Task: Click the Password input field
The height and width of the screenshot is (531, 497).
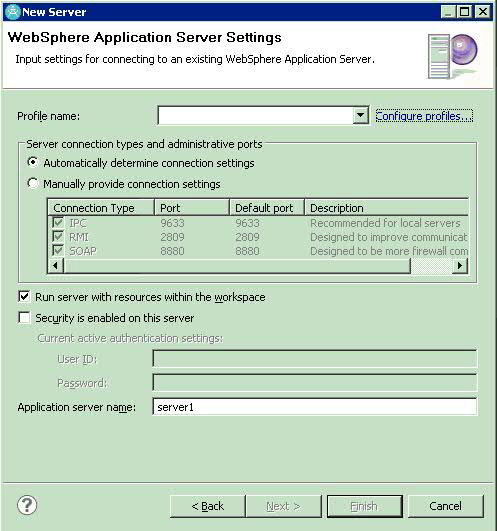Action: point(315,383)
